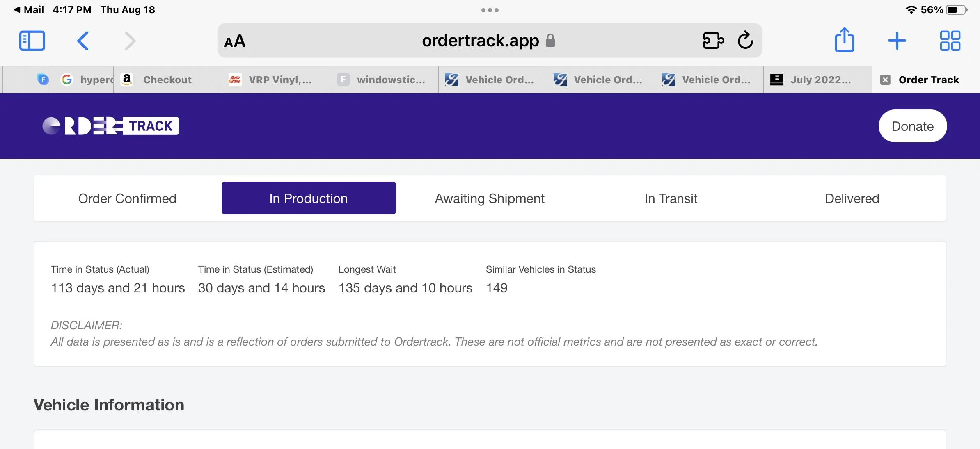Select the In Production status
980x449 pixels.
pyautogui.click(x=309, y=198)
